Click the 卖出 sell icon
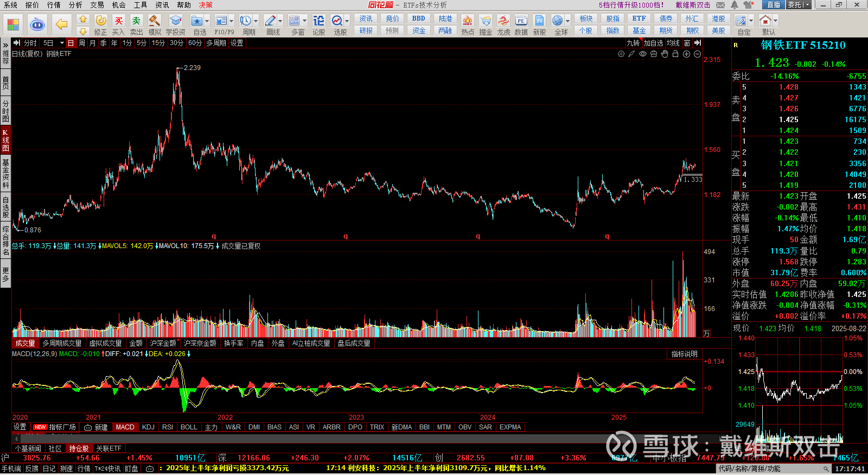The image size is (868, 475). coord(137,21)
